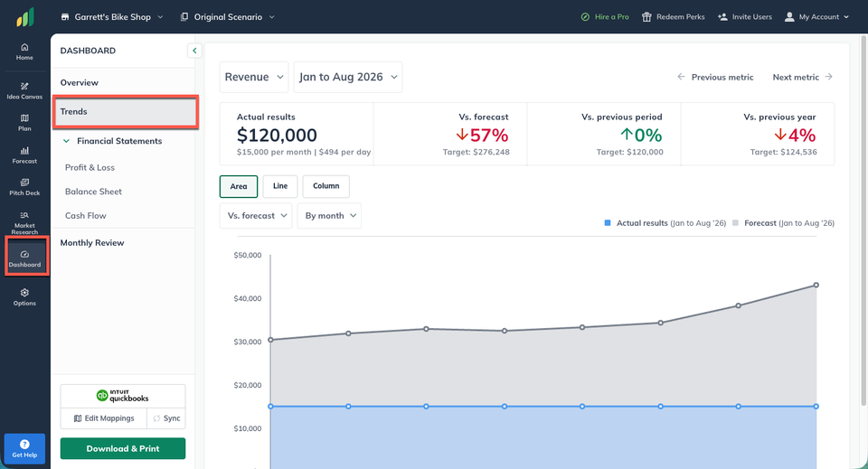The height and width of the screenshot is (469, 868).
Task: Open Cash Flow statement
Action: tap(85, 216)
